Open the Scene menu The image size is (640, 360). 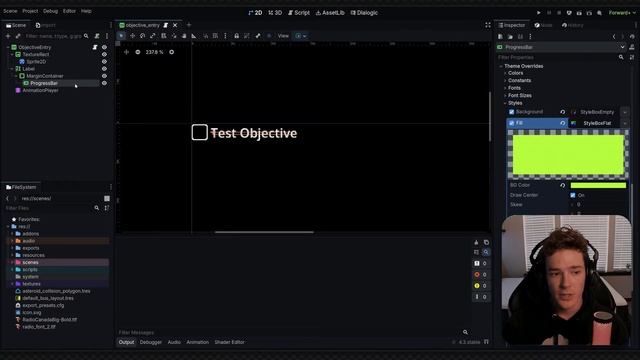(x=10, y=11)
